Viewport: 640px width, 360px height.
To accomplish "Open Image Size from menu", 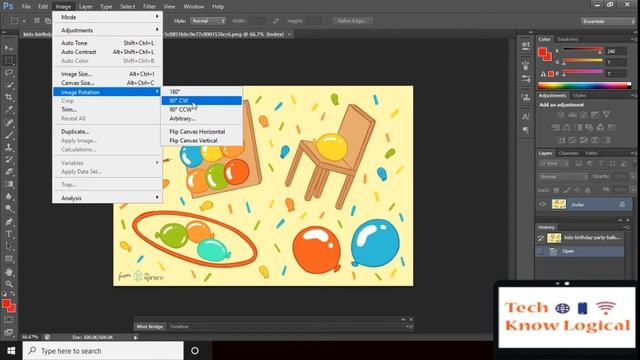I will pos(107,74).
